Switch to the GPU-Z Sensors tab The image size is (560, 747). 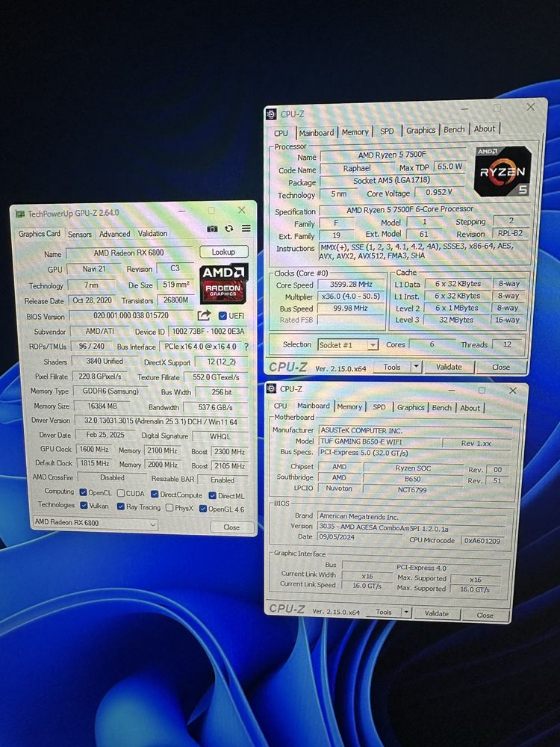click(80, 234)
